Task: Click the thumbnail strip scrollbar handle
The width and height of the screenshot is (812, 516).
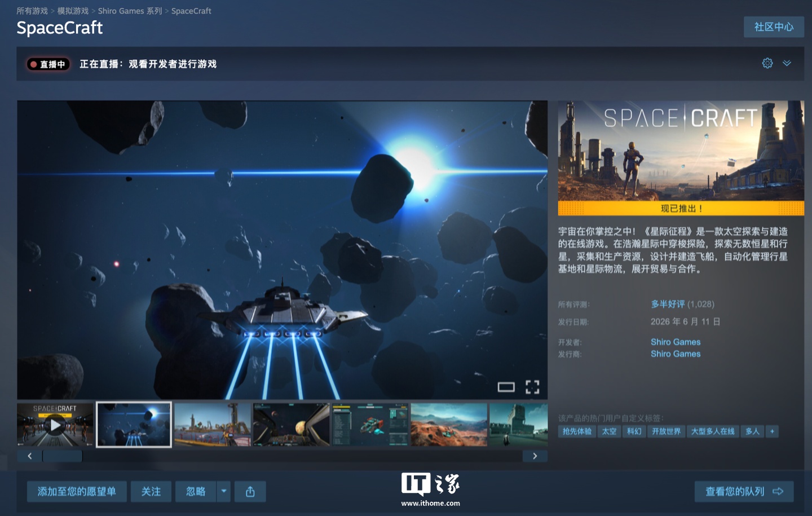Action: (x=62, y=456)
